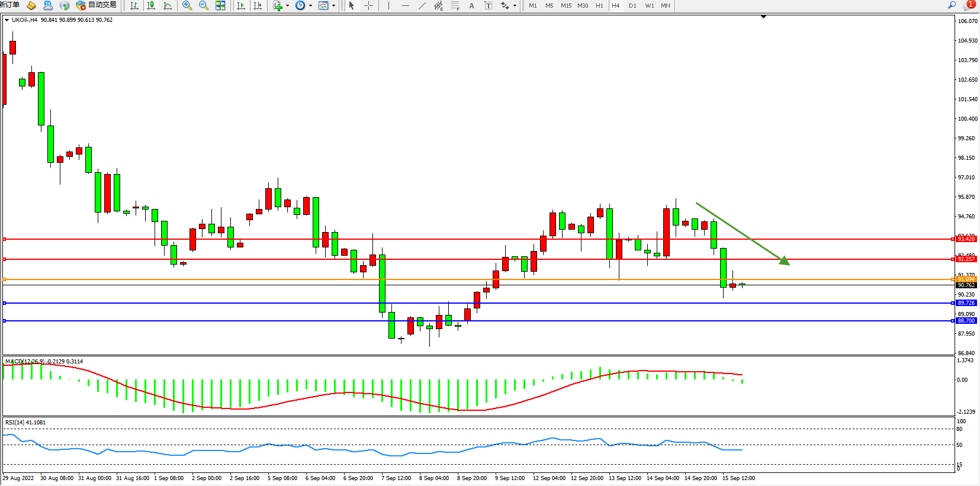Switch chart to candlestick display
The image size is (980, 486).
(x=151, y=5)
